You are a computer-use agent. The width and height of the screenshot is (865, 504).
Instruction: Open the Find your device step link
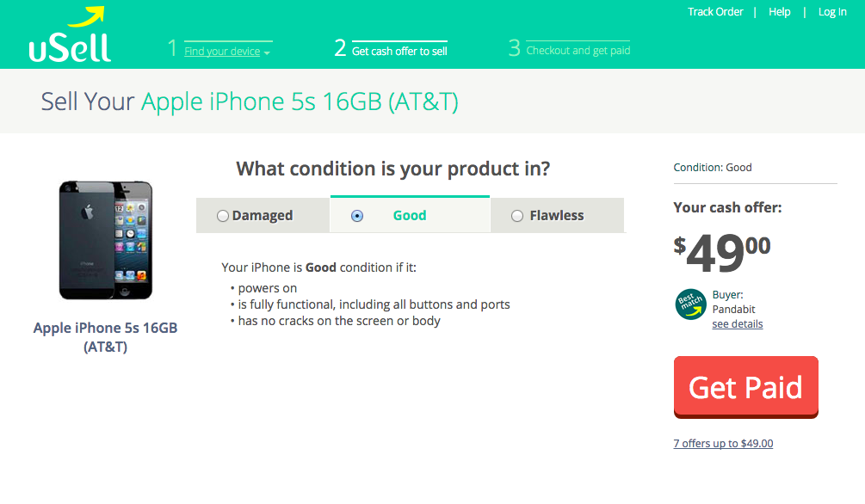222,52
